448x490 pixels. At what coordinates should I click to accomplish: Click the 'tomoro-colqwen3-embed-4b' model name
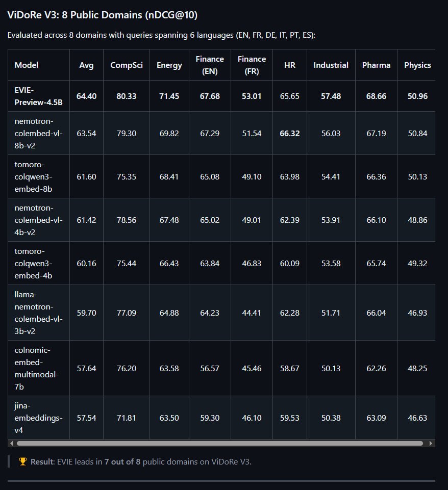pos(34,263)
